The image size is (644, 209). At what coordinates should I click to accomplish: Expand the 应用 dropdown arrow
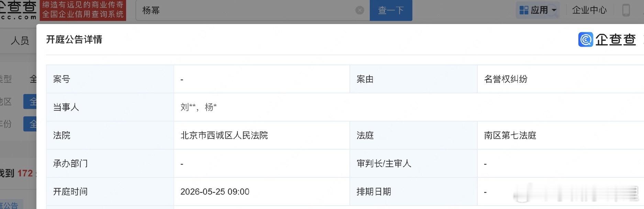point(554,11)
